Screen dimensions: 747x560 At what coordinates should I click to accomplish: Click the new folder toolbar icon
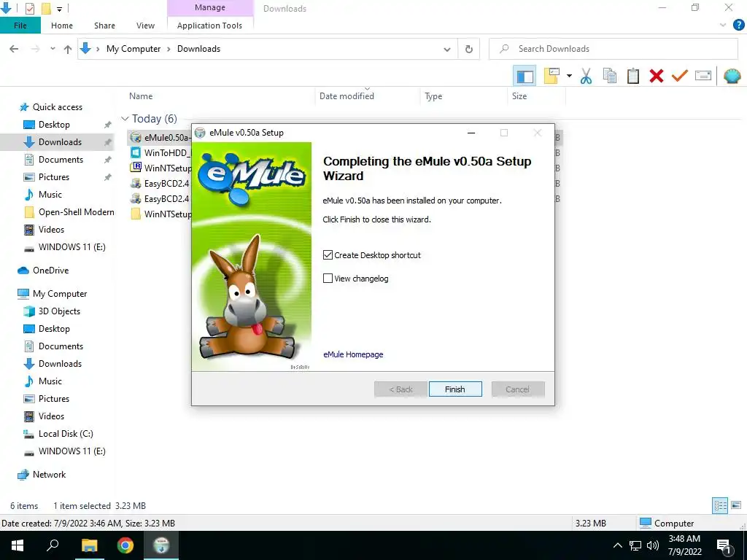point(551,76)
